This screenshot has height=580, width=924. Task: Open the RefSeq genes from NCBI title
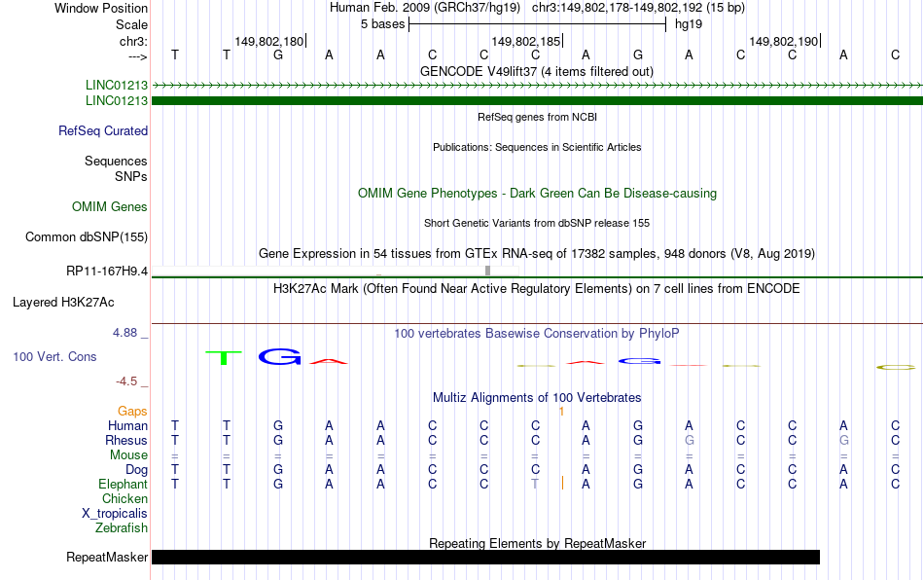tap(537, 117)
